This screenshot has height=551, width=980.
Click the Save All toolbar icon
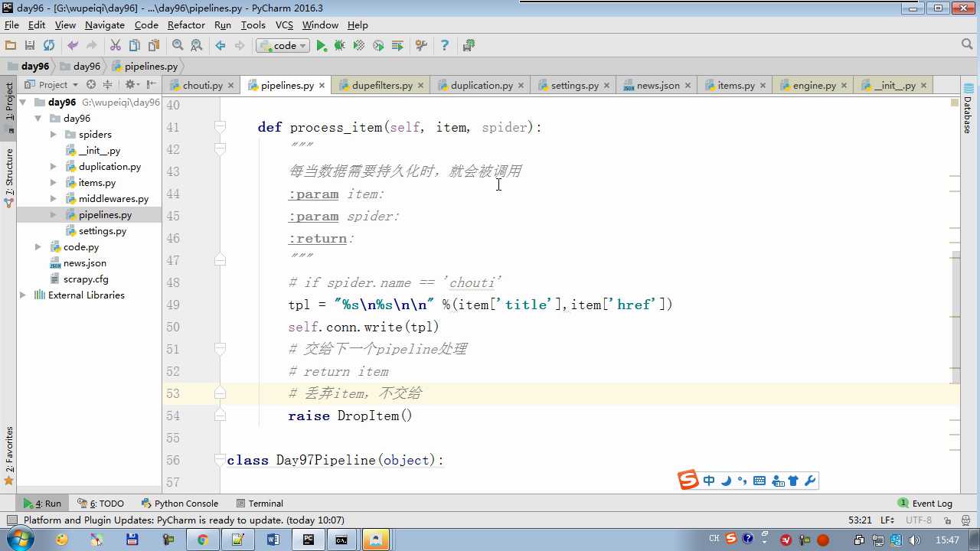pos(30,46)
